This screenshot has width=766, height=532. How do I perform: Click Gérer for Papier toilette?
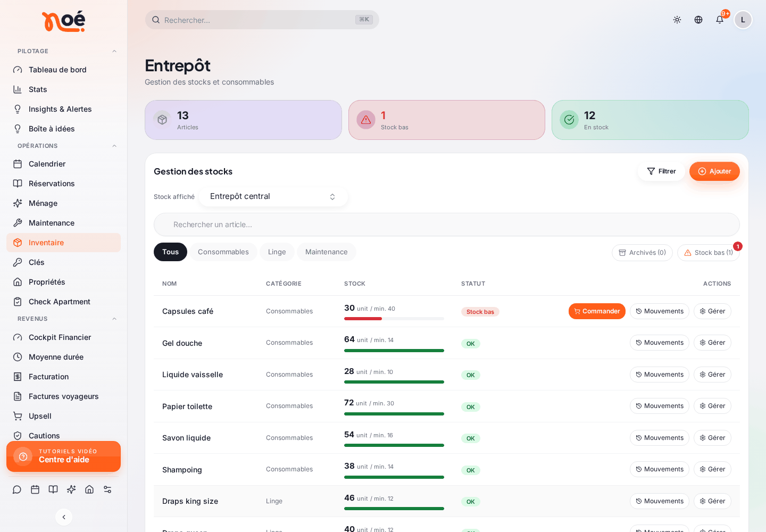[x=712, y=406]
